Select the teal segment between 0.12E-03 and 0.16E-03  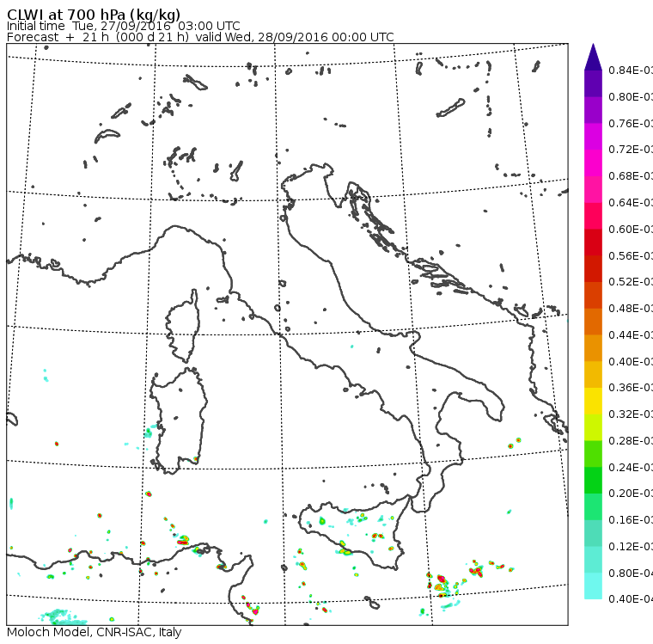pos(593,534)
